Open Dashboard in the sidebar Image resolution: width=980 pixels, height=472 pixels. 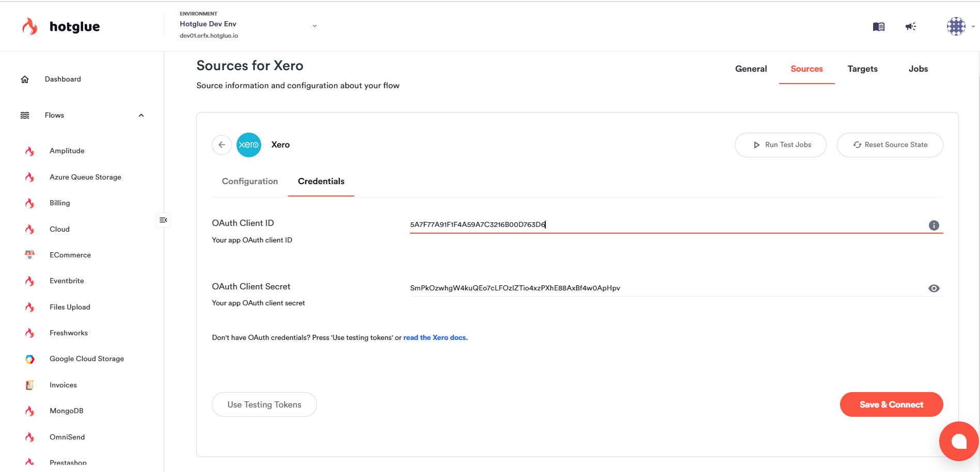[x=63, y=79]
